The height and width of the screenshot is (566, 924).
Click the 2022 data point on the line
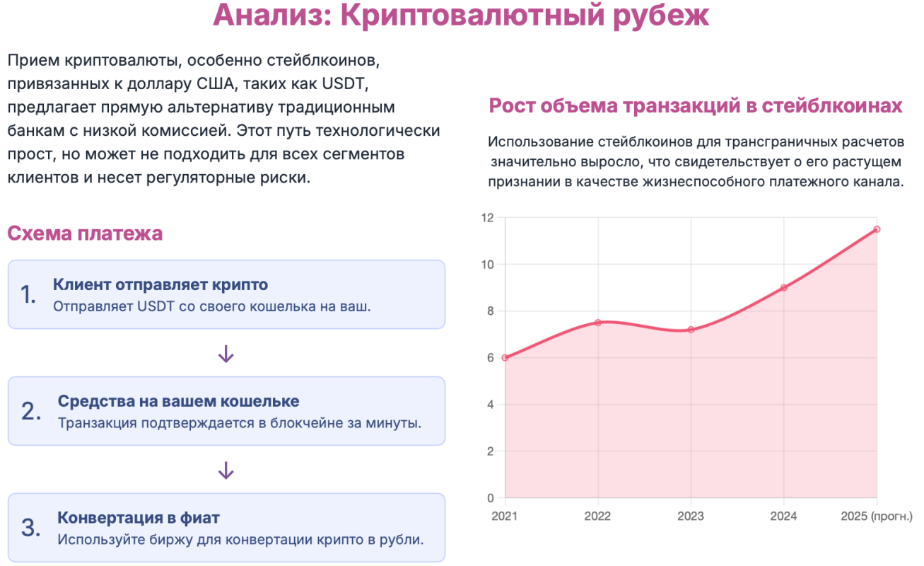(x=598, y=323)
